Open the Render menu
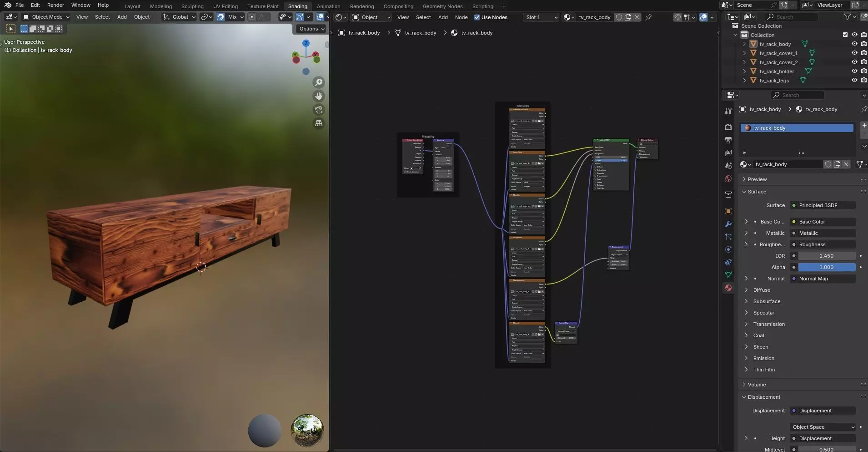The height and width of the screenshot is (452, 868). (55, 5)
